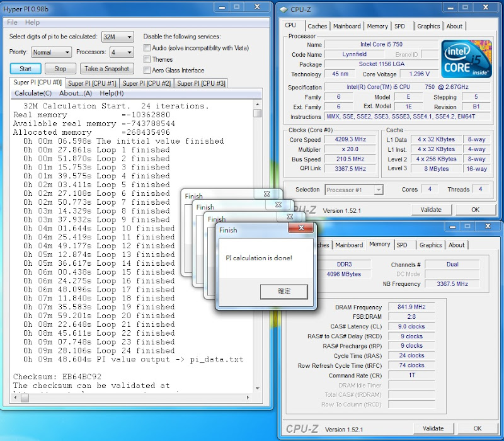Expand the Priority dropdown set to Normal

coord(51,52)
